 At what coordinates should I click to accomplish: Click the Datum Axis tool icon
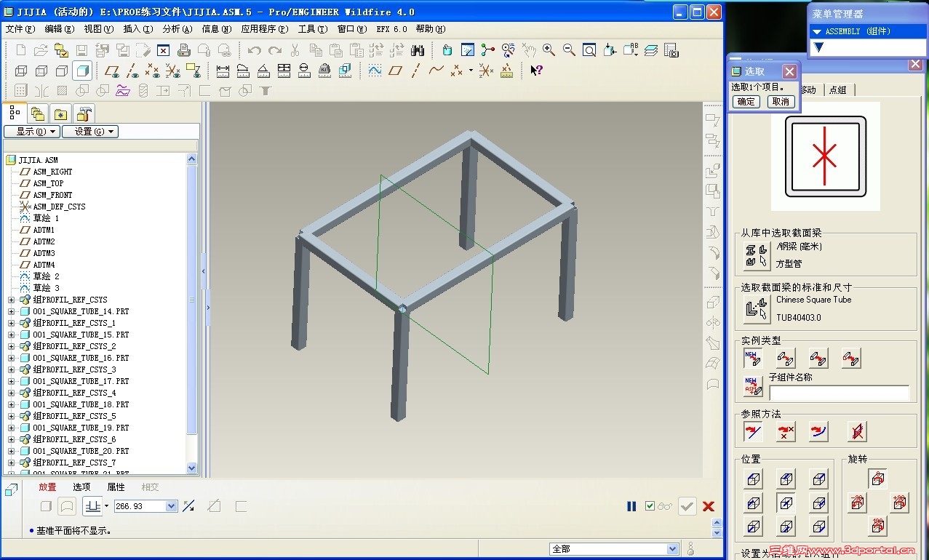click(x=415, y=71)
